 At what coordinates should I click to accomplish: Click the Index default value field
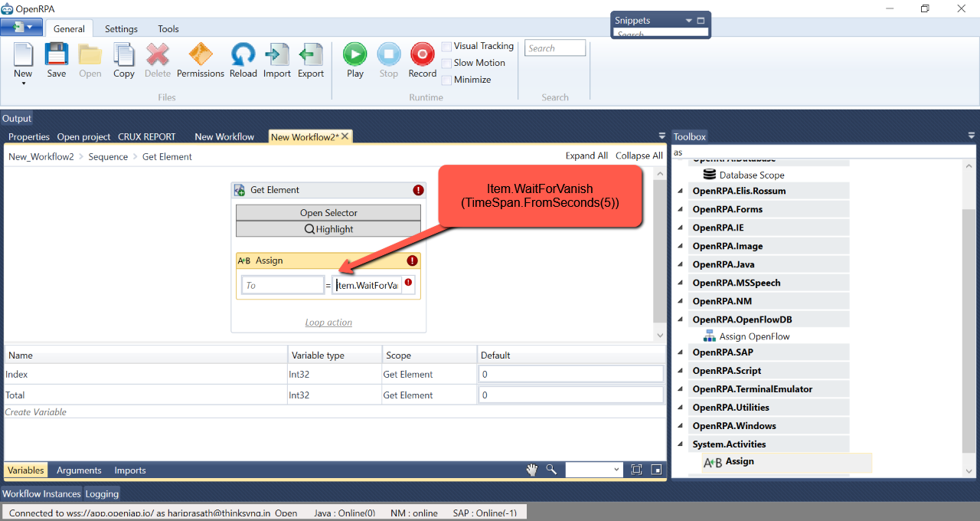[571, 375]
